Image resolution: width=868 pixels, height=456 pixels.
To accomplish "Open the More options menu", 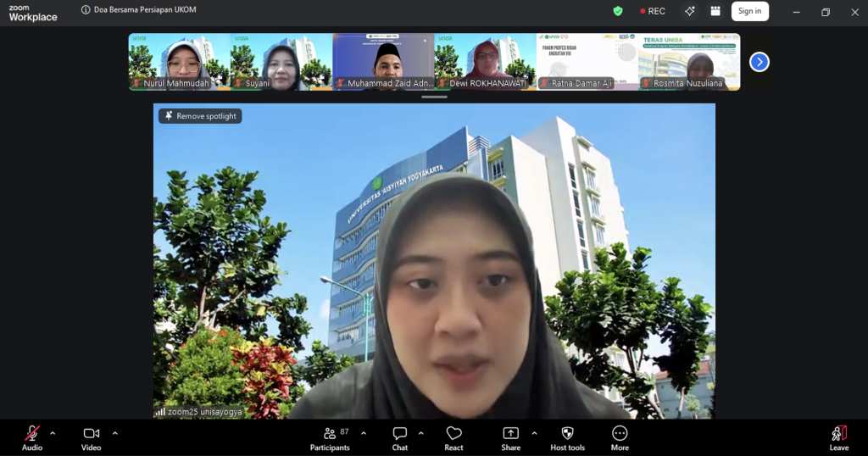I will tap(620, 437).
